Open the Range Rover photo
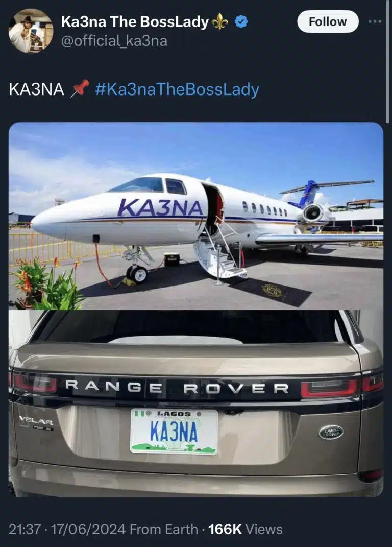The height and width of the screenshot is (547, 392). coord(196,403)
